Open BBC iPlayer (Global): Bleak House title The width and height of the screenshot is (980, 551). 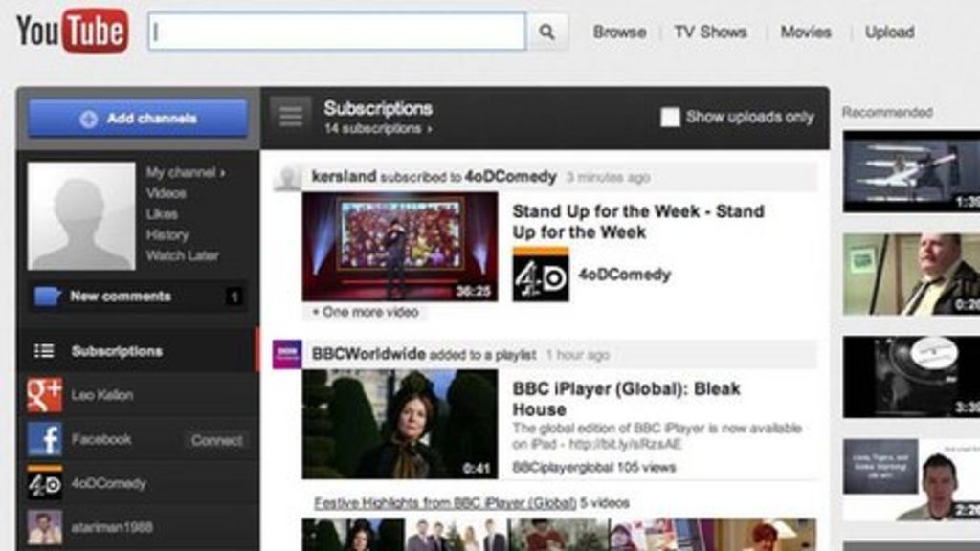point(626,399)
